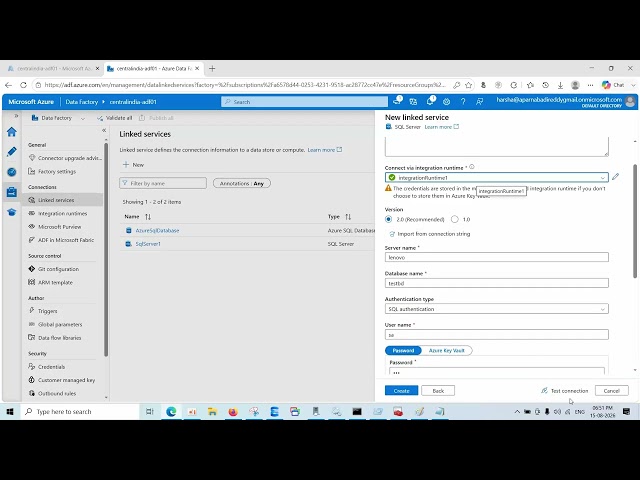Edit integration runtime pencil icon
640x480 pixels.
pyautogui.click(x=616, y=177)
